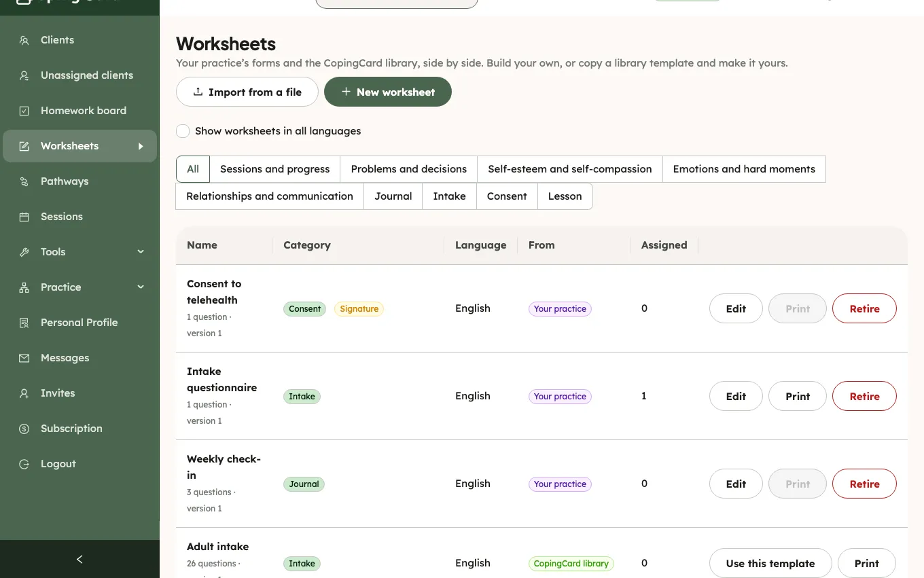Create a New worksheet
The height and width of the screenshot is (578, 924).
click(388, 92)
